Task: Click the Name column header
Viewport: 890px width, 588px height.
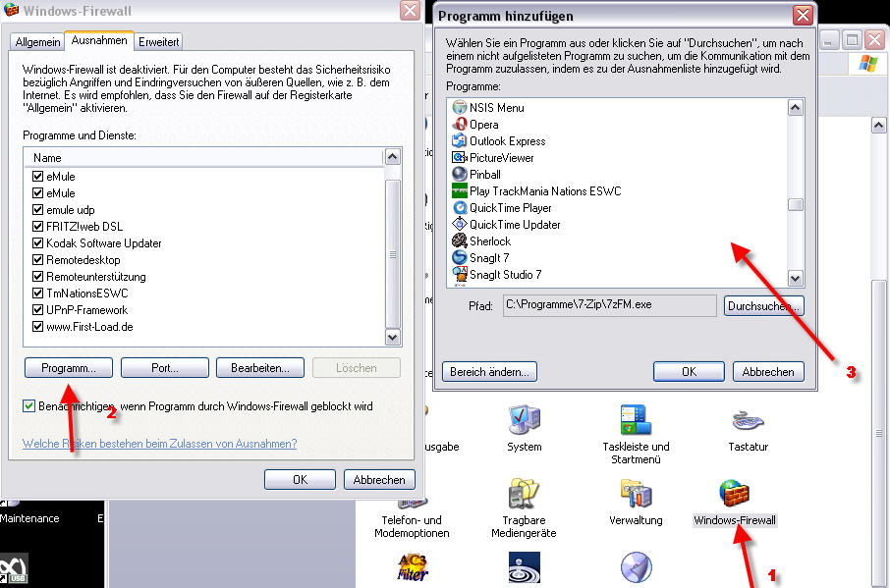Action: (x=204, y=158)
